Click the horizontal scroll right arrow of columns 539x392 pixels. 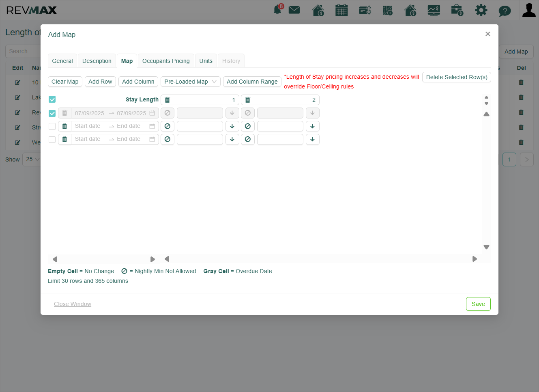click(475, 259)
